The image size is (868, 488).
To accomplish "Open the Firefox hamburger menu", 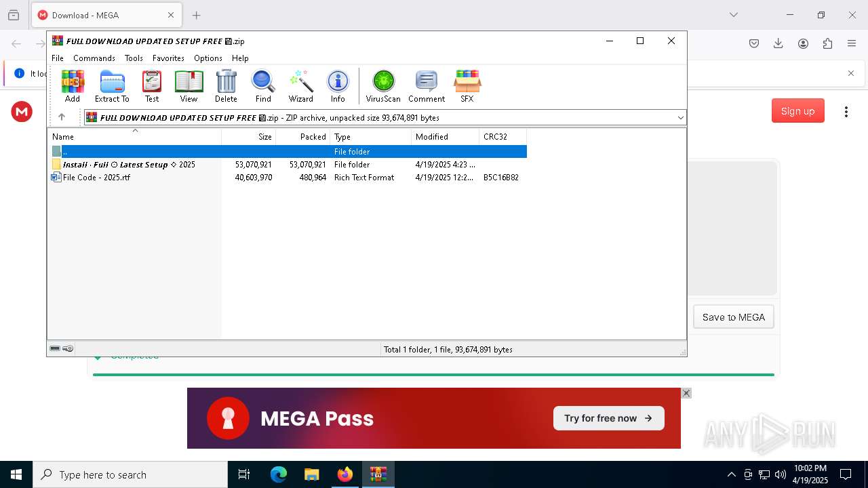I will point(852,43).
